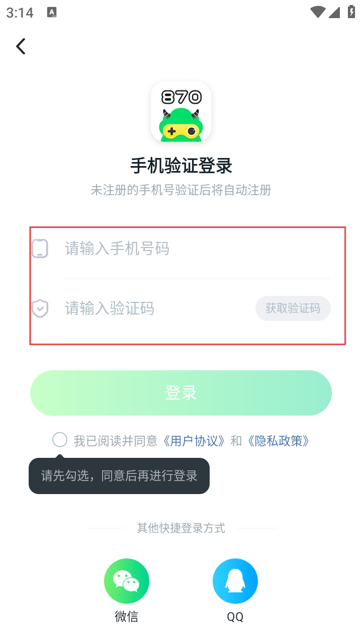This screenshot has height=644, width=362.
Task: Focus the 请输入验证码 input field
Action: (x=156, y=308)
